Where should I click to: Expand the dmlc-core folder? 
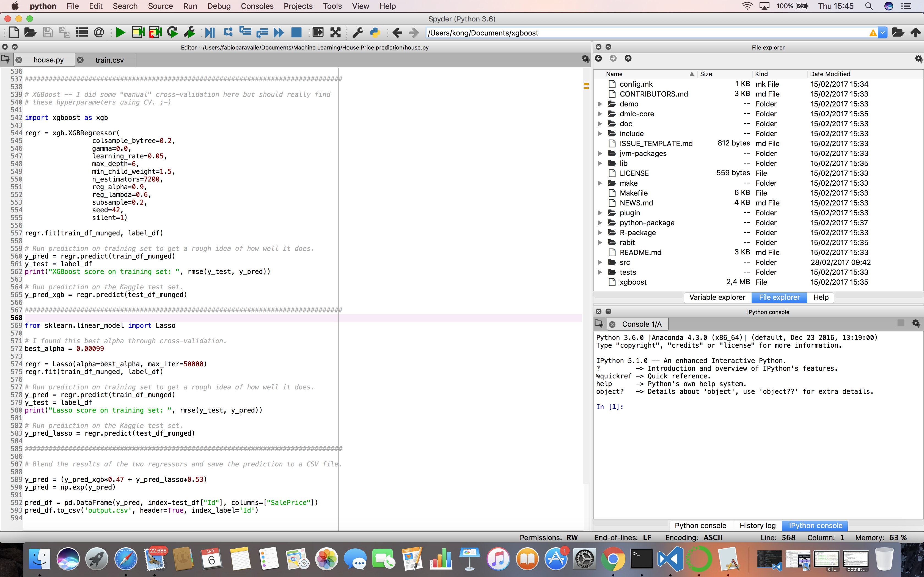[x=600, y=114]
